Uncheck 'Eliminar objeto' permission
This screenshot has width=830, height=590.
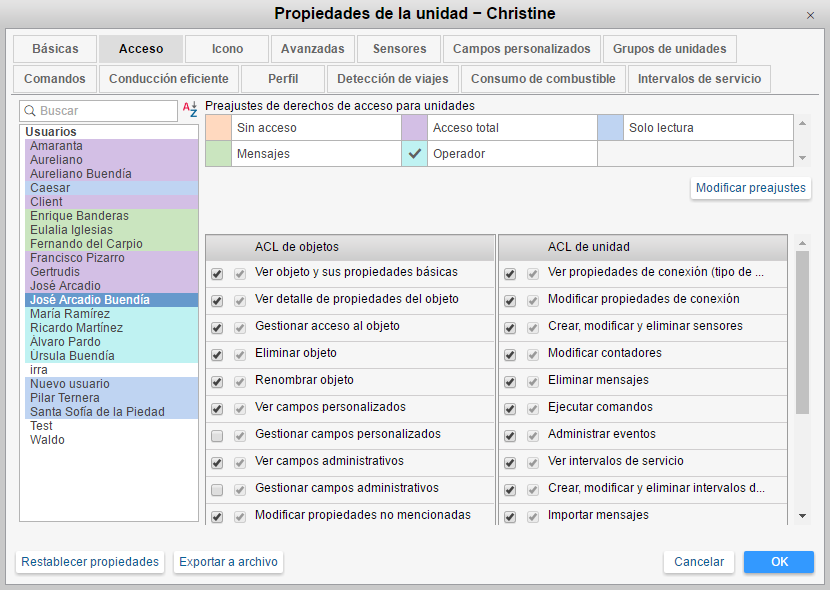(217, 354)
